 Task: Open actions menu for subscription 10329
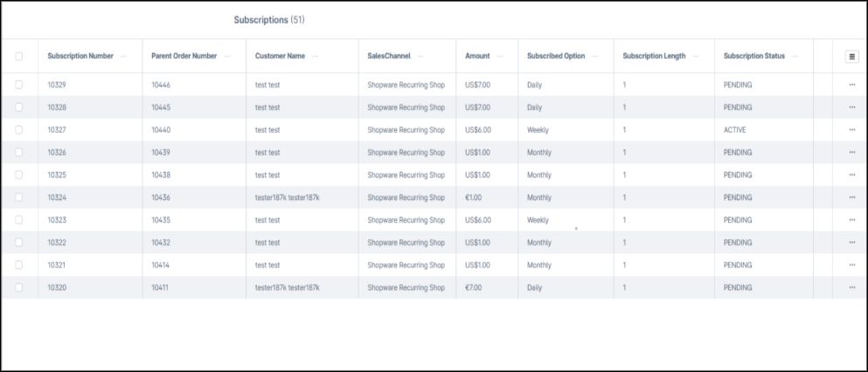[851, 85]
